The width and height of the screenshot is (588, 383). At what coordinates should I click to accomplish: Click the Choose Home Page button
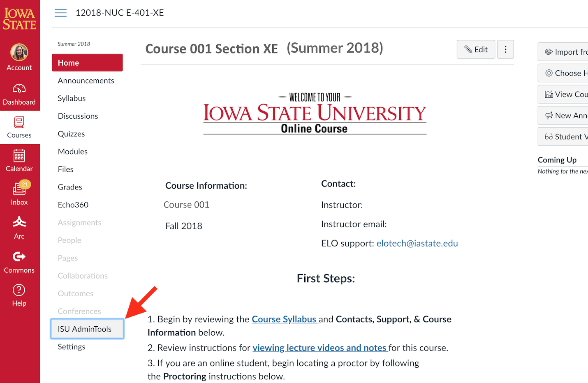point(563,73)
